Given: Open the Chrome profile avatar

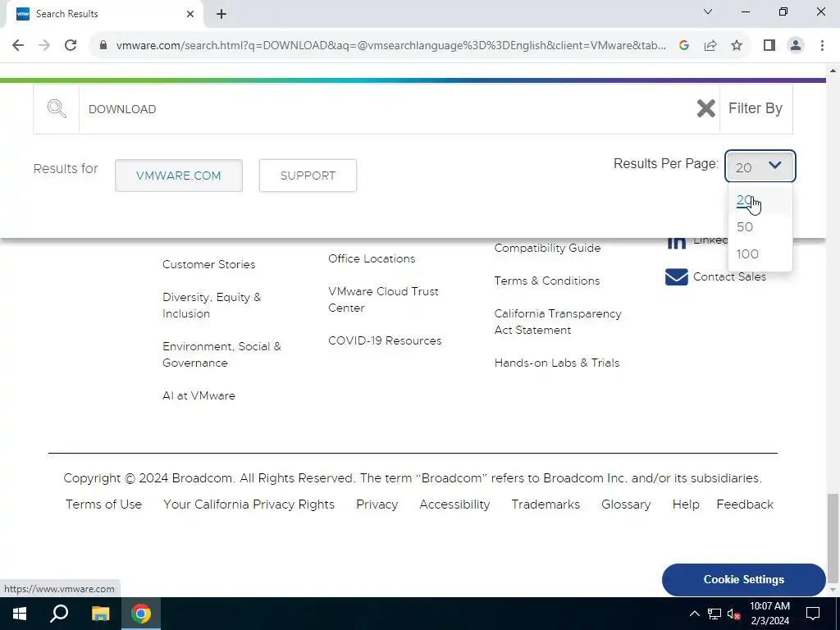Looking at the screenshot, I should click(x=796, y=45).
